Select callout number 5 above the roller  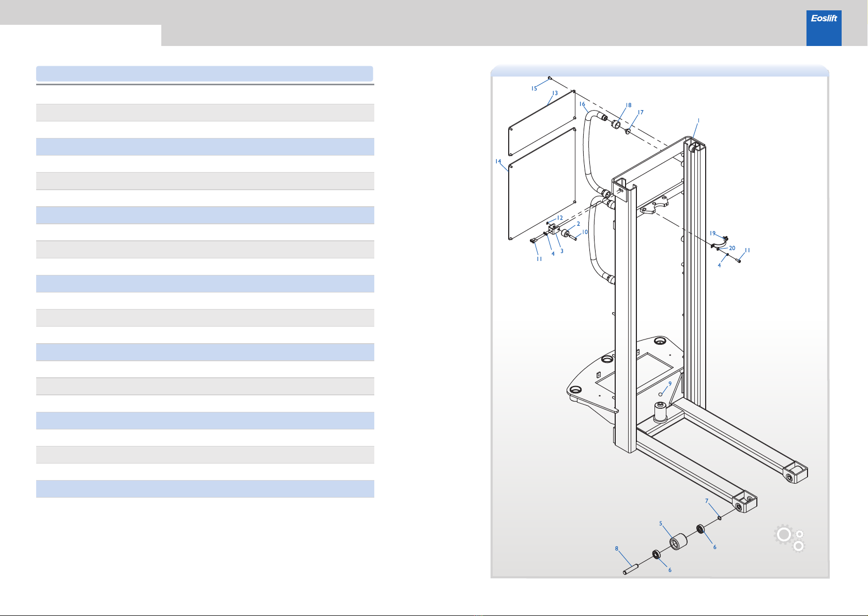coord(661,523)
